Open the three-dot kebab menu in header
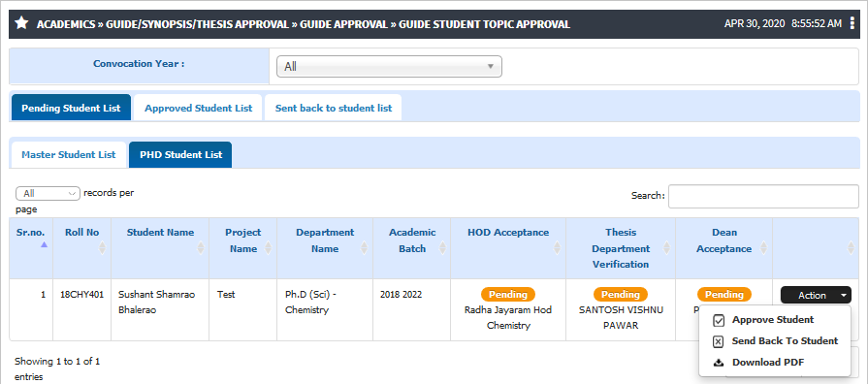Screen dimensions: 868x384 [852, 24]
